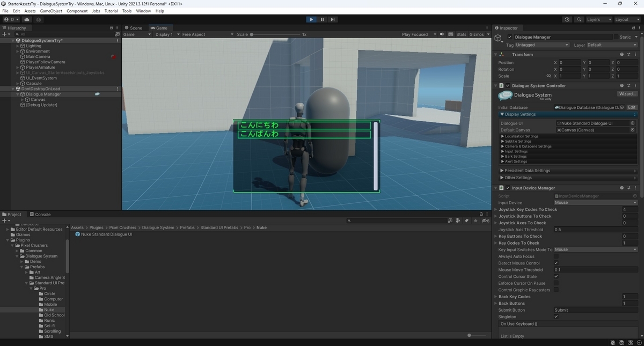The width and height of the screenshot is (644, 346).
Task: Open Dialogue System Controller options menu
Action: (635, 85)
